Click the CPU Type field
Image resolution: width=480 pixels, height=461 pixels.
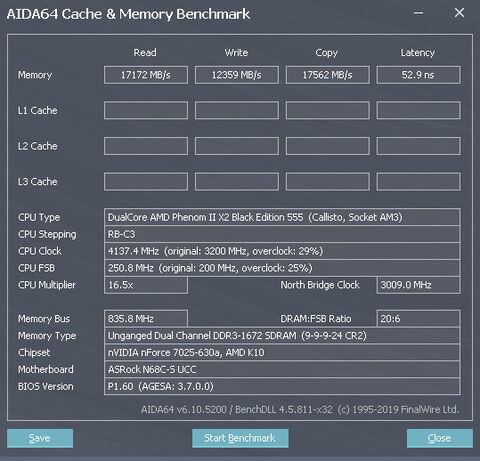point(282,217)
